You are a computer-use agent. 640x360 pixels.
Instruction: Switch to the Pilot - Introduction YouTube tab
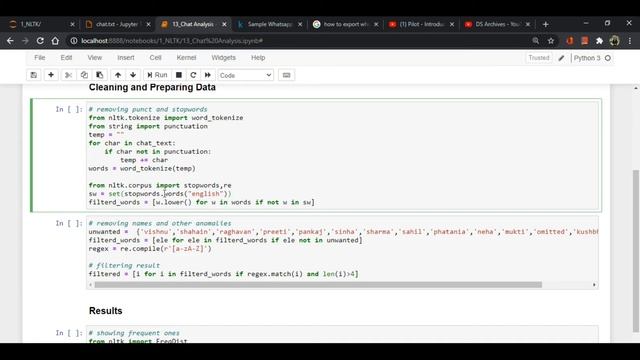tap(420, 24)
